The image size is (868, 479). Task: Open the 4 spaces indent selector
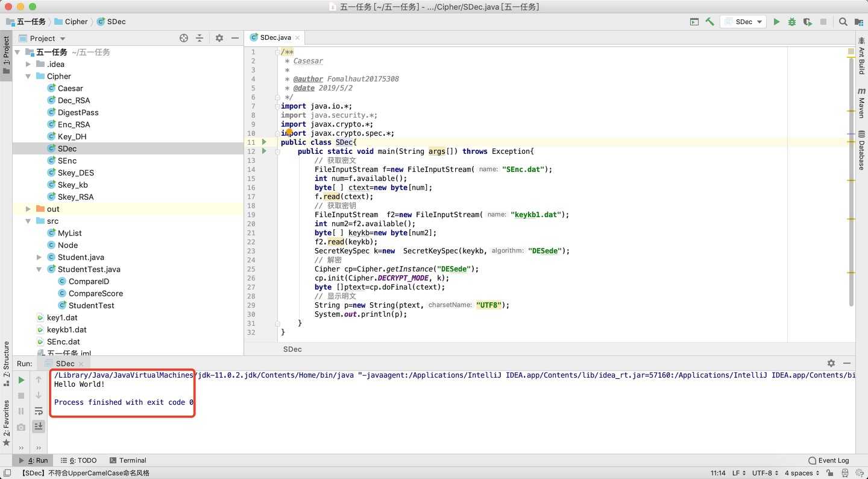click(803, 474)
